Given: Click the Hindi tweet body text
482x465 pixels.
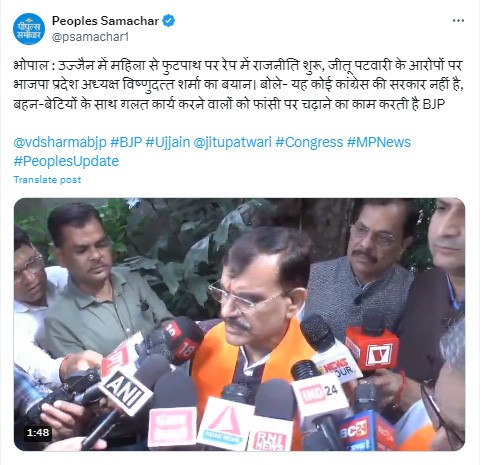Looking at the screenshot, I should coord(239,85).
